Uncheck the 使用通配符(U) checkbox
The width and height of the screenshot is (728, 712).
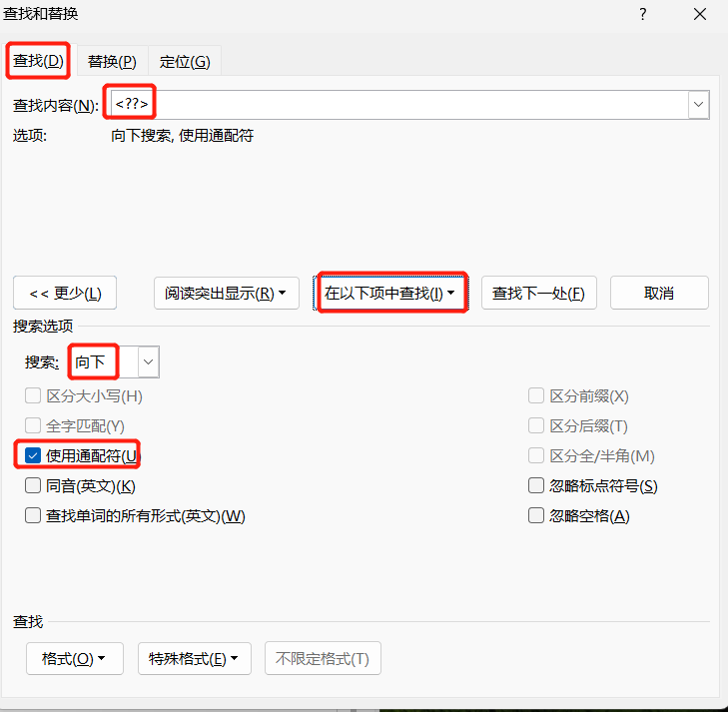(33, 455)
